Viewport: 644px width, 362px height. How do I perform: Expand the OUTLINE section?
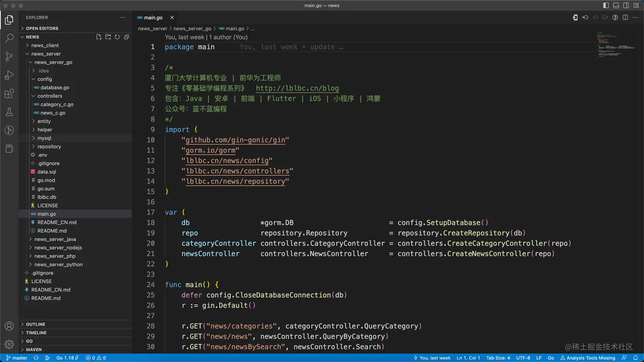coord(75,324)
